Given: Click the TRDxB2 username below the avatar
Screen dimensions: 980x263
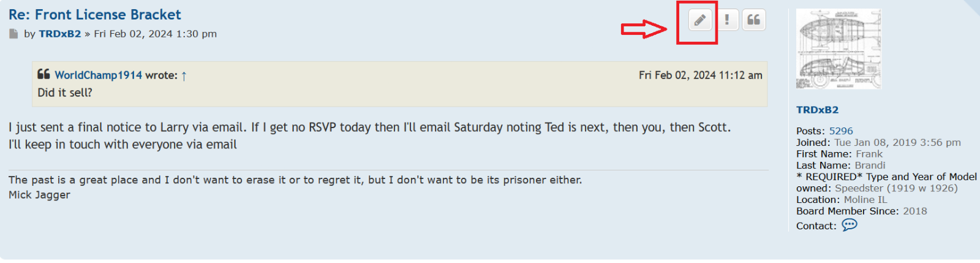Looking at the screenshot, I should coord(817,110).
